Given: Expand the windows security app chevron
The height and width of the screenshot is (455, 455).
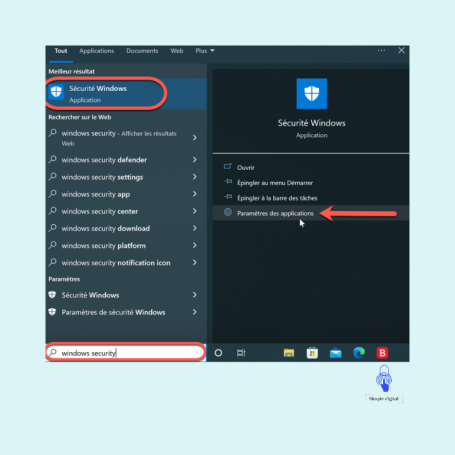Looking at the screenshot, I should [195, 194].
